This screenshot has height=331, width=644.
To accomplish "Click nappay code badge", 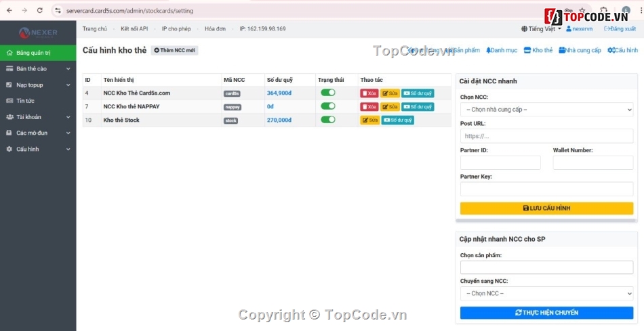I will (x=233, y=107).
